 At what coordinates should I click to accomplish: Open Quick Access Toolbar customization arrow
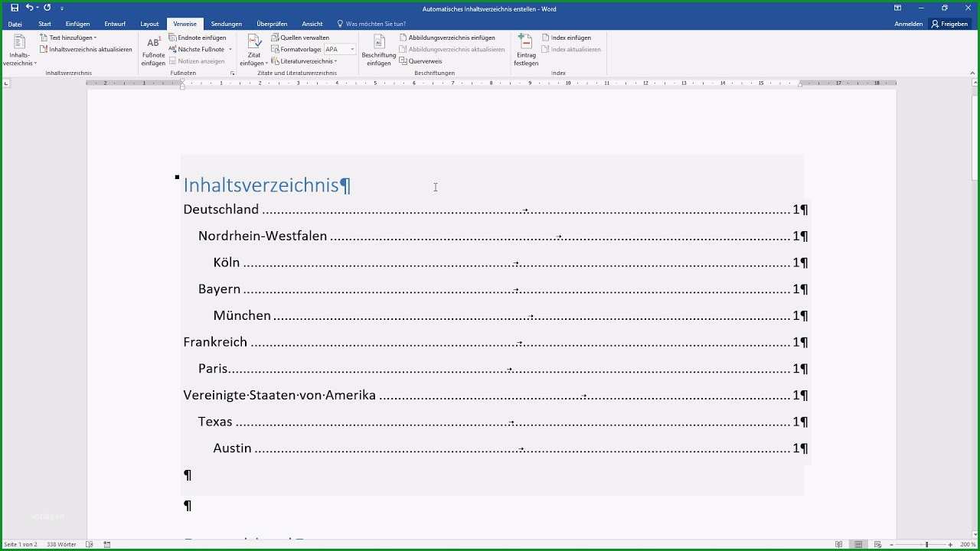[62, 8]
